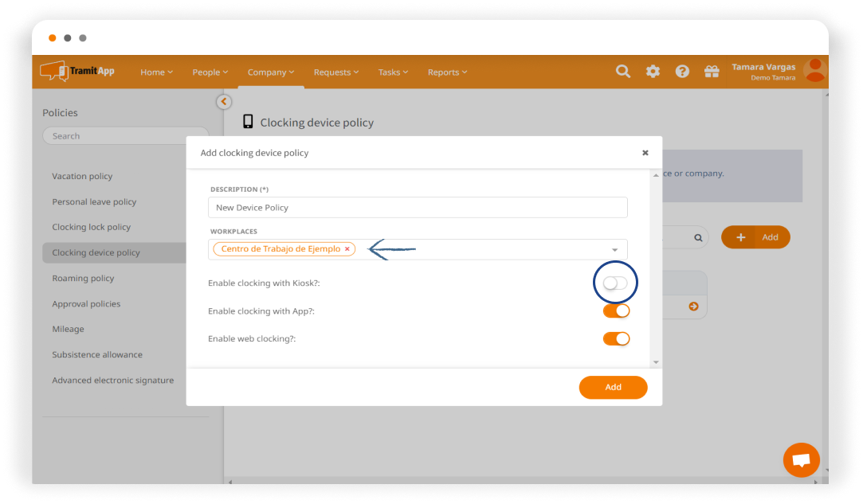Remove Centro de Trabajo de Ejemplo tag
The width and height of the screenshot is (863, 504).
pos(347,249)
